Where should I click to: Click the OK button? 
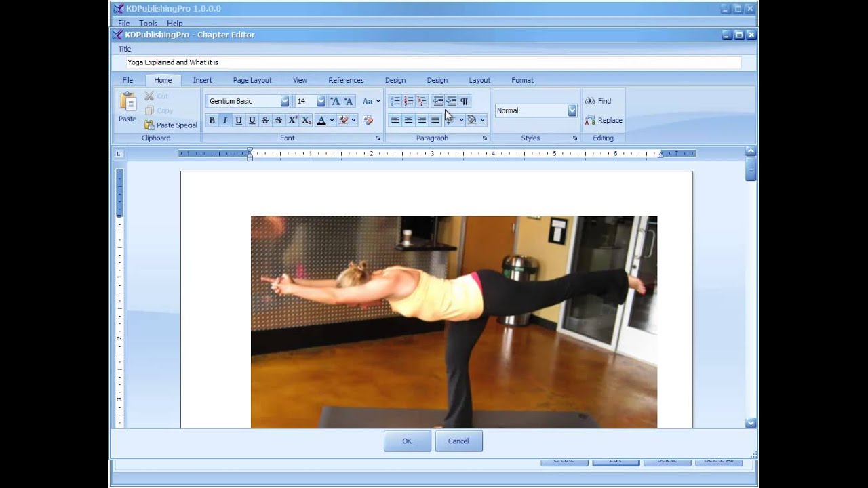tap(407, 441)
